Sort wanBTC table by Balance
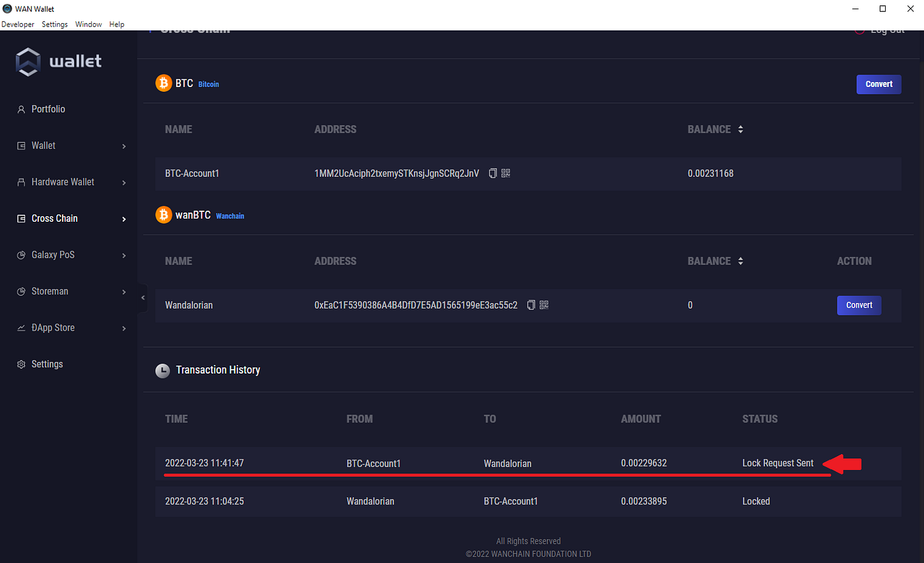The height and width of the screenshot is (563, 924). point(741,261)
